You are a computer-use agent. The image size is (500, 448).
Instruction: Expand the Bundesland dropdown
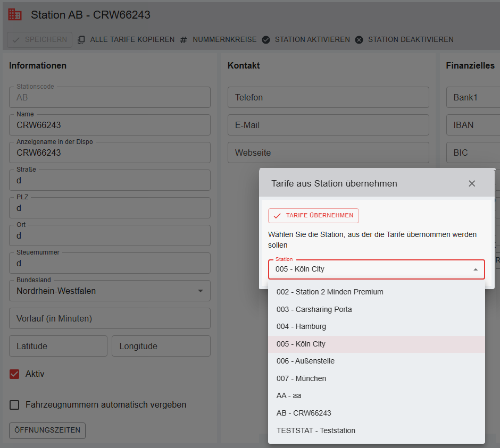tap(200, 291)
